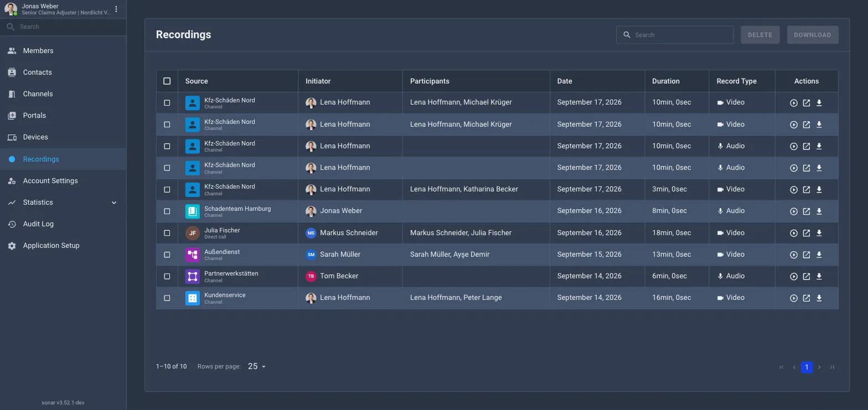Open the rows per page dropdown

pyautogui.click(x=257, y=366)
